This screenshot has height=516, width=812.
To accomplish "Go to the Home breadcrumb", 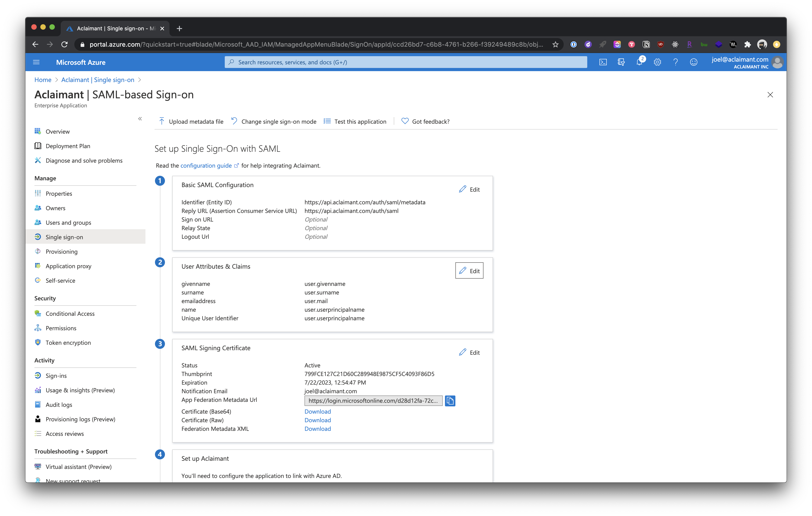I will click(x=43, y=80).
